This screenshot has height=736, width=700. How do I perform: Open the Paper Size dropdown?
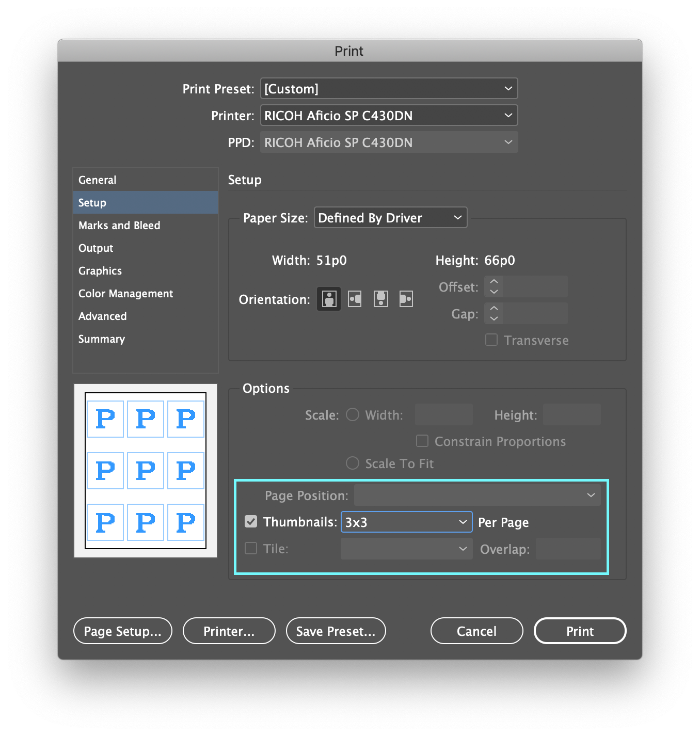[391, 217]
